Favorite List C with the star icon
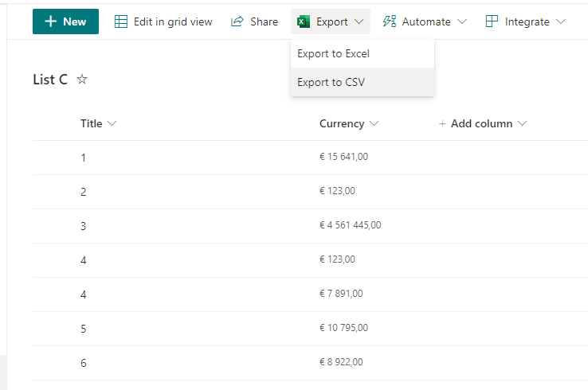The image size is (588, 390). tap(82, 80)
